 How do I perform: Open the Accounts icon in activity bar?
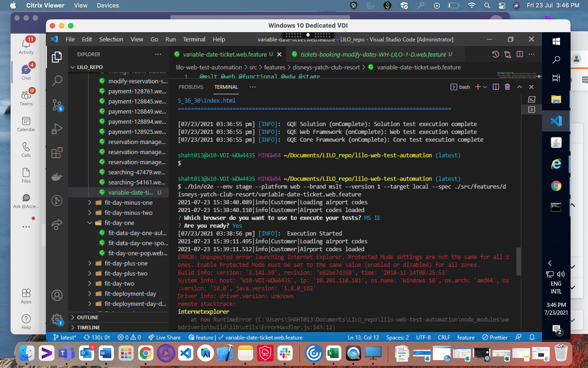[57, 295]
